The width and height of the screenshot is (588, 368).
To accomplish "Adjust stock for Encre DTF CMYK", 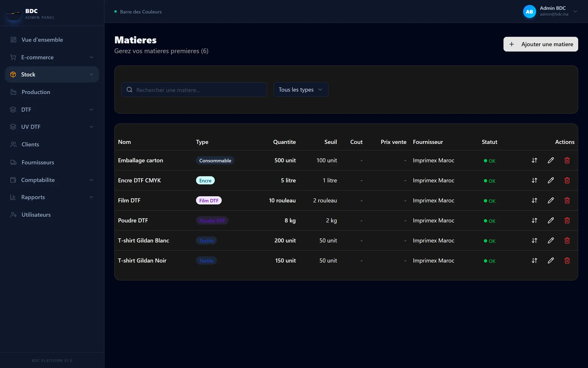I will tap(534, 180).
